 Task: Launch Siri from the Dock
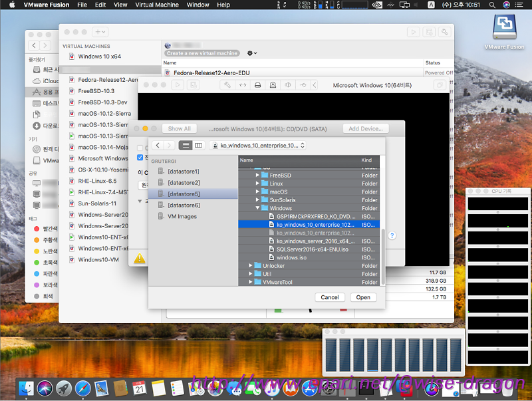[45, 388]
